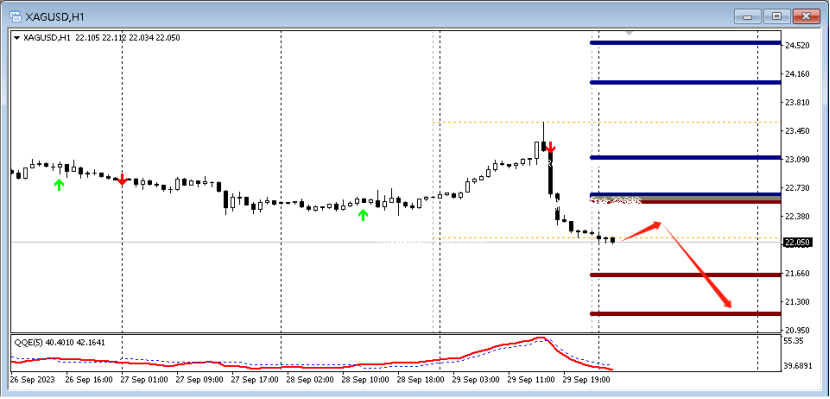Click the 24.520 price scale label
This screenshot has height=399, width=830.
(x=797, y=46)
